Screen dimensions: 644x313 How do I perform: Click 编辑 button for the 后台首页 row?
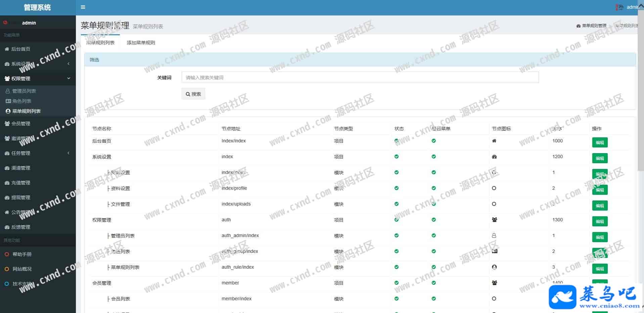point(600,142)
